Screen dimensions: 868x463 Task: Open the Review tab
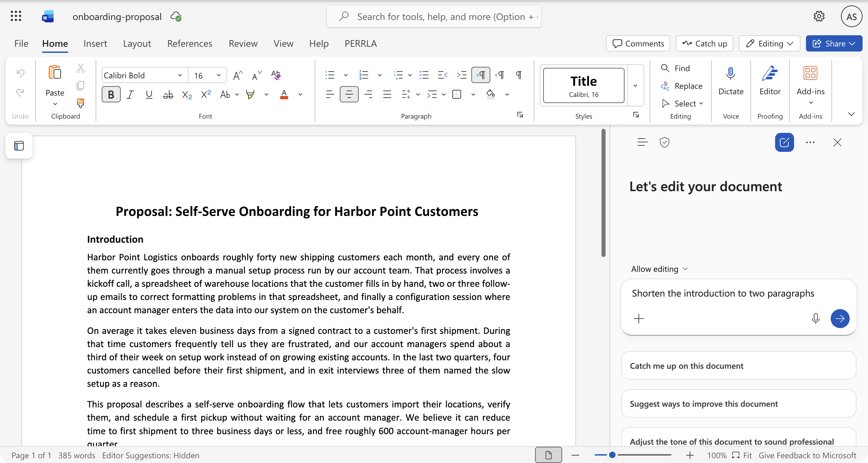pyautogui.click(x=243, y=43)
